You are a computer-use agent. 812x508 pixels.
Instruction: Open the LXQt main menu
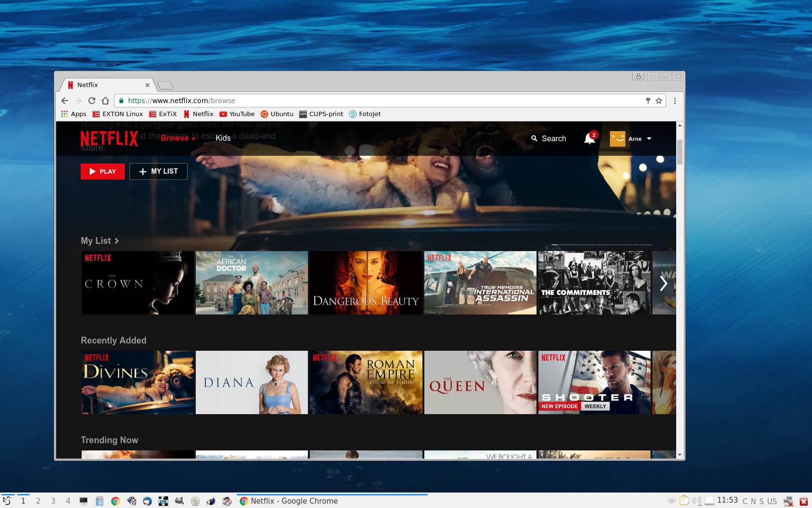[7, 501]
